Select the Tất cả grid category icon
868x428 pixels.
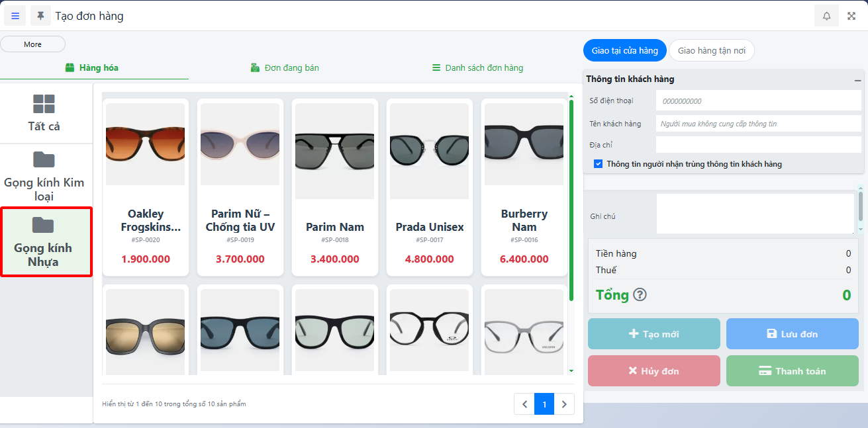[44, 105]
